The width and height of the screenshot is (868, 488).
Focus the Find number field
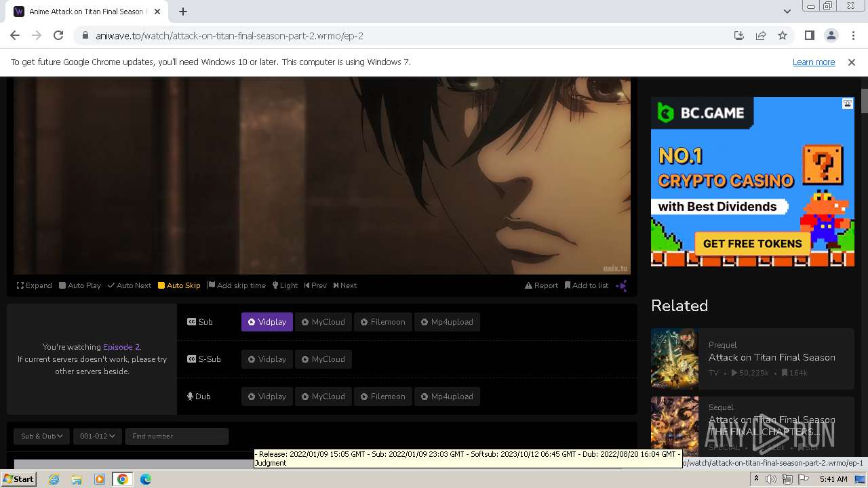177,436
